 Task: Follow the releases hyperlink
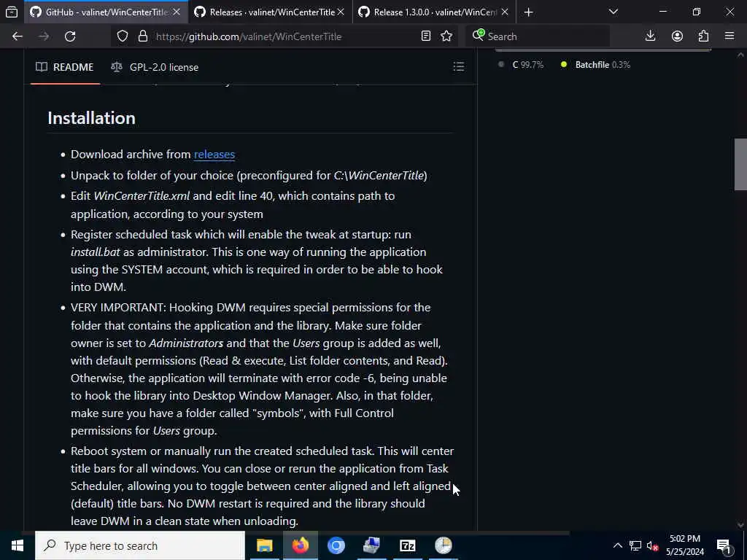(x=214, y=155)
